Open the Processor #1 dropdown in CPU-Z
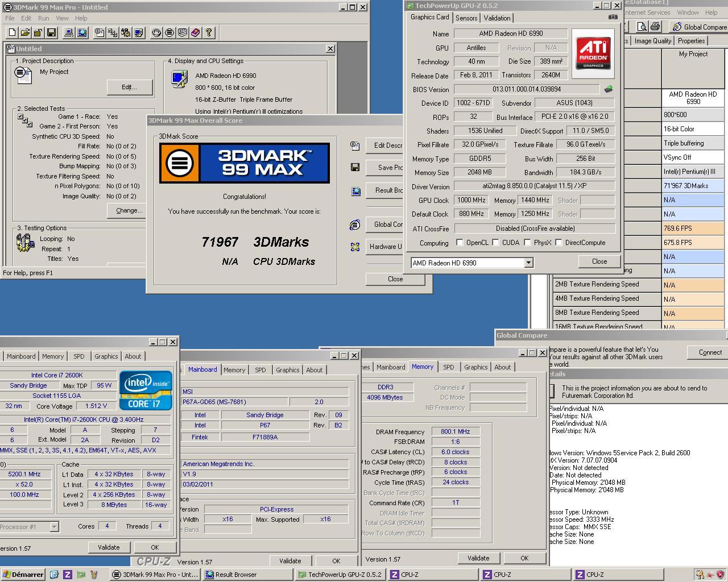 click(x=54, y=527)
